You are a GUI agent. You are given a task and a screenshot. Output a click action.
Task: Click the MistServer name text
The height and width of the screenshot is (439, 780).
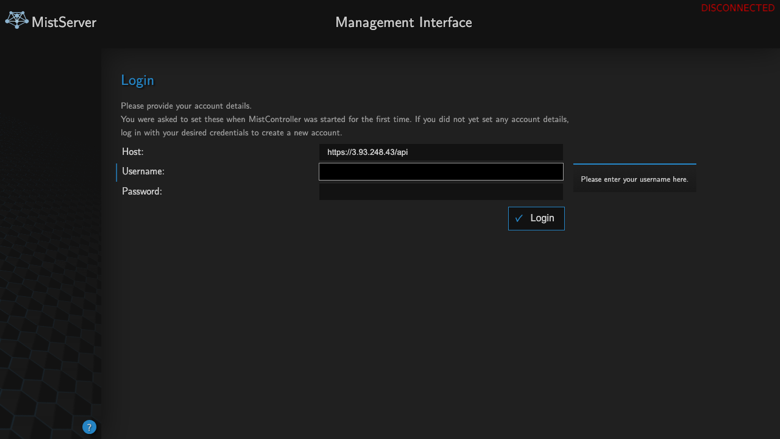(x=64, y=22)
